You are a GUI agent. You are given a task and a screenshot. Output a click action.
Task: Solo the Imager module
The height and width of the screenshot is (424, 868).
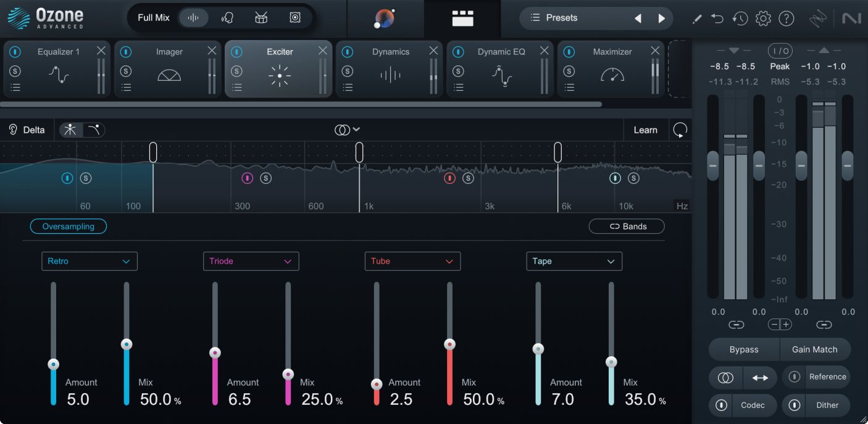(x=126, y=72)
